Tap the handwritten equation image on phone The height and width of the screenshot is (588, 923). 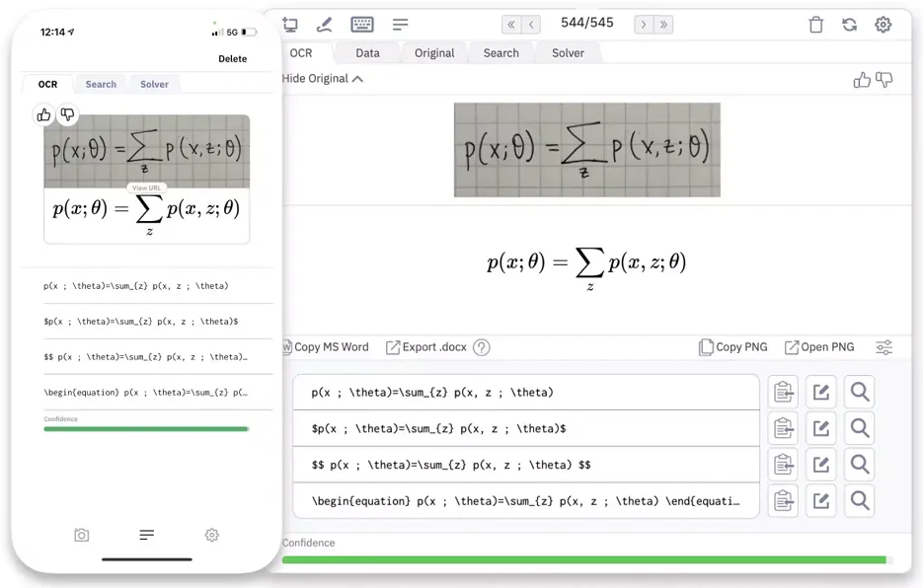tap(146, 151)
